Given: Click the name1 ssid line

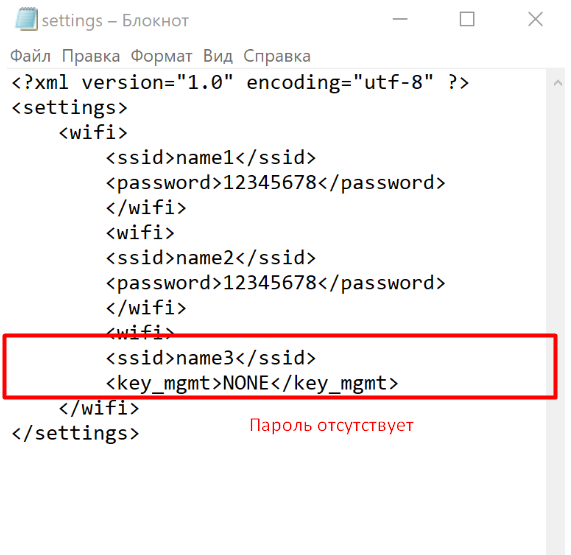Looking at the screenshot, I should click(210, 158).
